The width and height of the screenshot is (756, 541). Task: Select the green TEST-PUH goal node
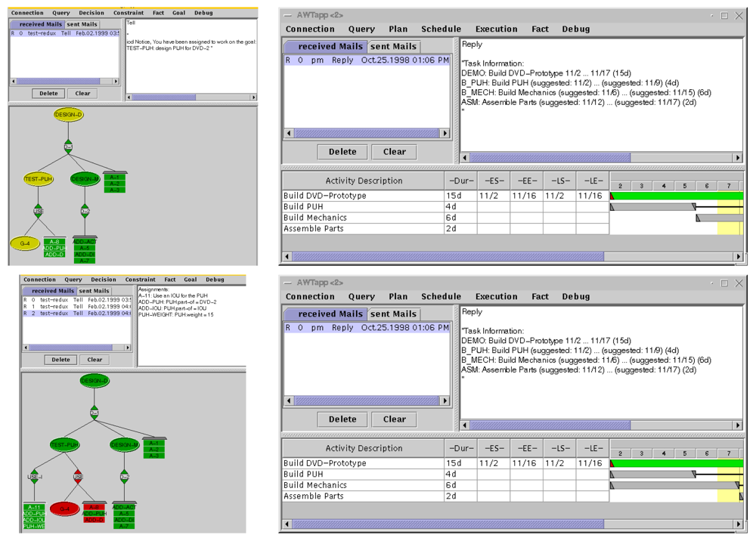[x=65, y=445]
